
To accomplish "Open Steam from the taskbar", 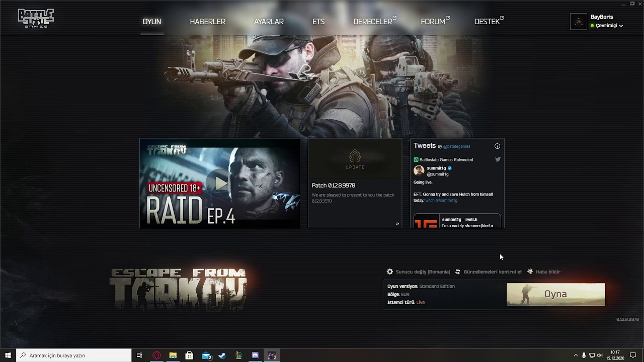I will pyautogui.click(x=222, y=355).
